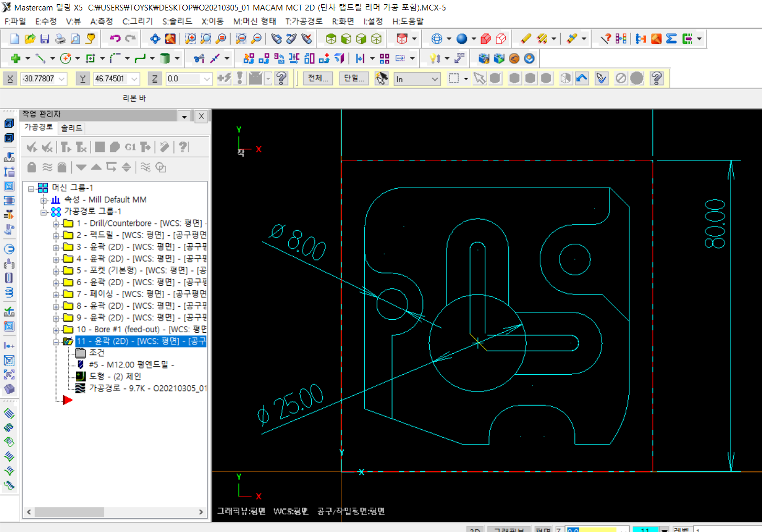Open the 'In' selection mode dropdown
This screenshot has width=762, height=532.
coord(435,79)
